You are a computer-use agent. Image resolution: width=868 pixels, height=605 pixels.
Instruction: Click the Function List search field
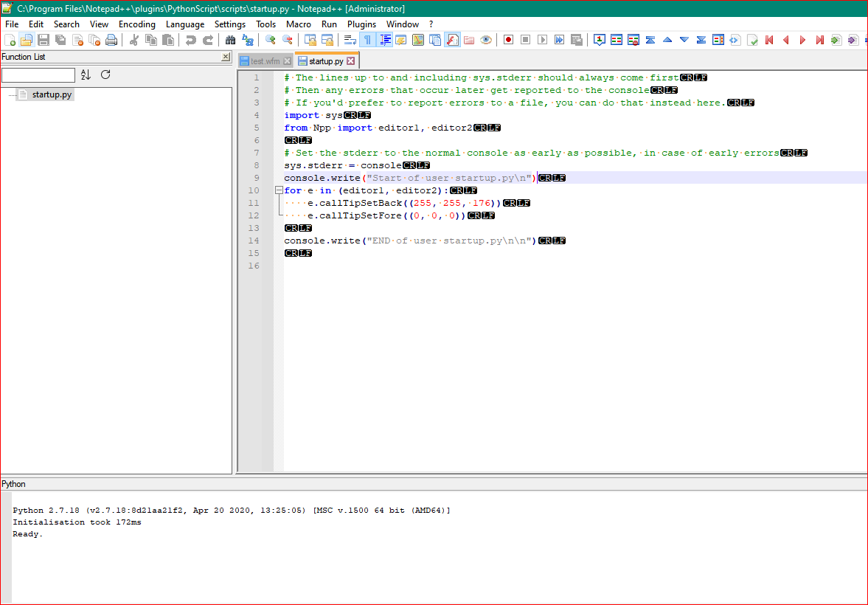pyautogui.click(x=38, y=75)
